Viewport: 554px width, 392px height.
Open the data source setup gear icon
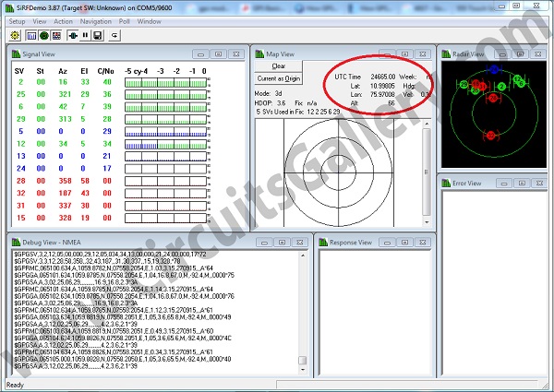pos(15,35)
